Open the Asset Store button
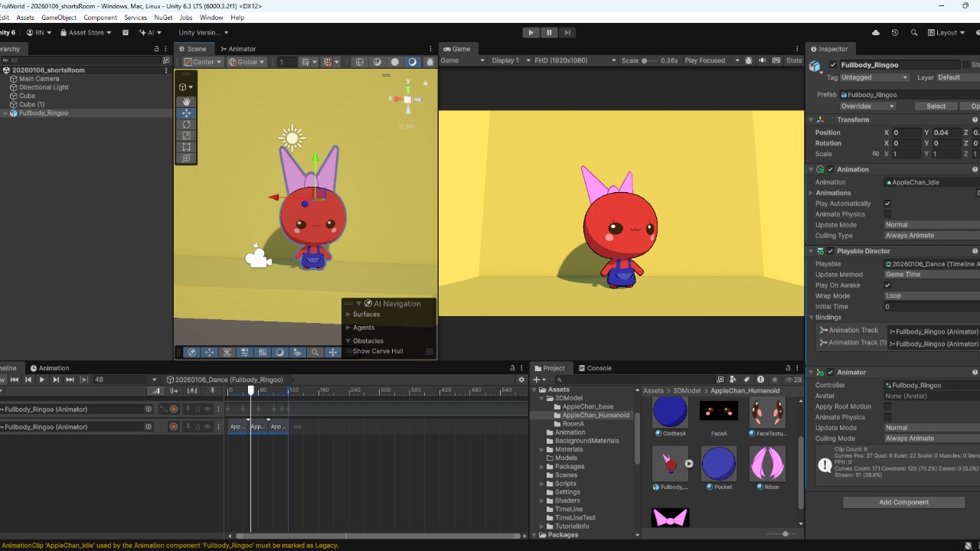The image size is (980, 551). click(x=85, y=33)
